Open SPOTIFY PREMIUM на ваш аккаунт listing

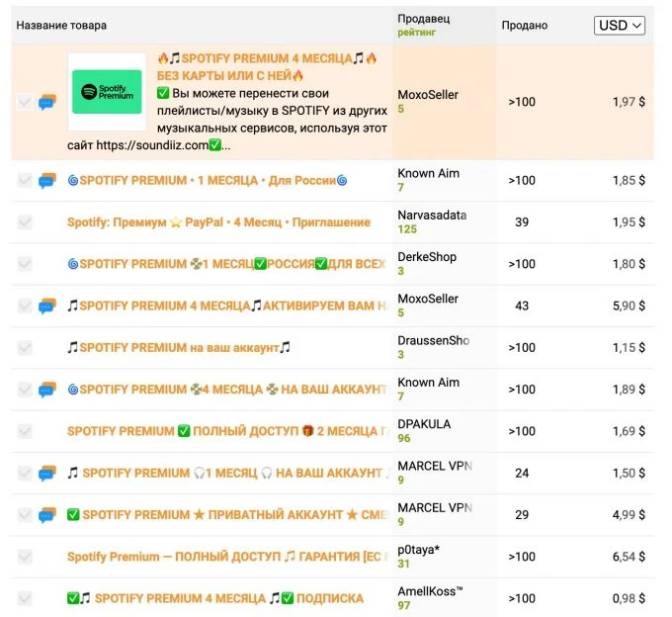click(x=179, y=348)
